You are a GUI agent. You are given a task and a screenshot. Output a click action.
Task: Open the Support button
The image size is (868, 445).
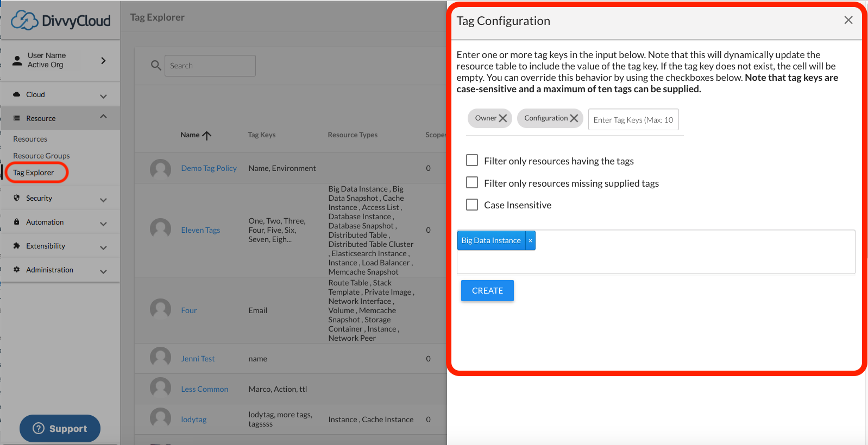coord(60,428)
